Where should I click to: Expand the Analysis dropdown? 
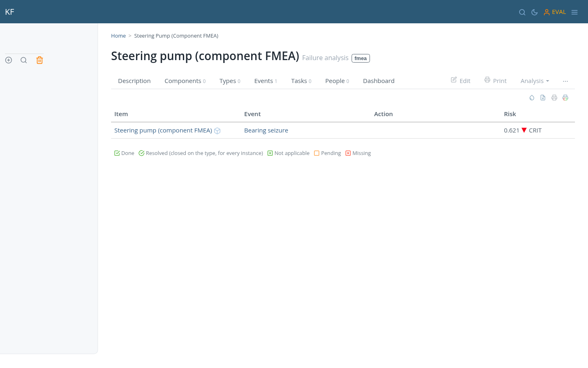[535, 81]
